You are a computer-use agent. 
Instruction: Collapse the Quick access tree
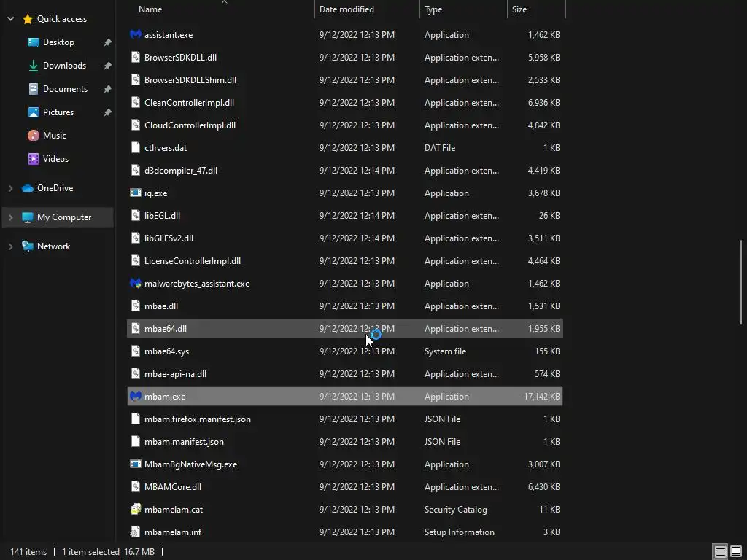(10, 19)
